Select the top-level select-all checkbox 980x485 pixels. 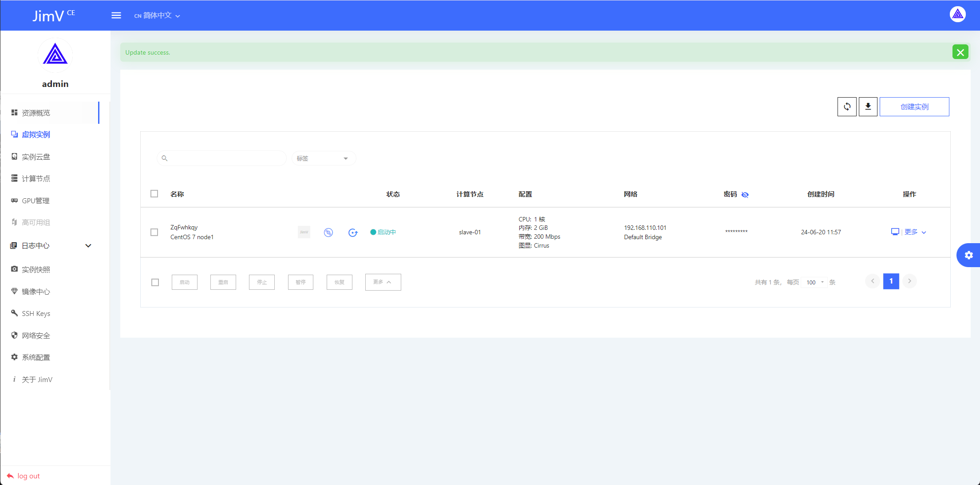(154, 193)
